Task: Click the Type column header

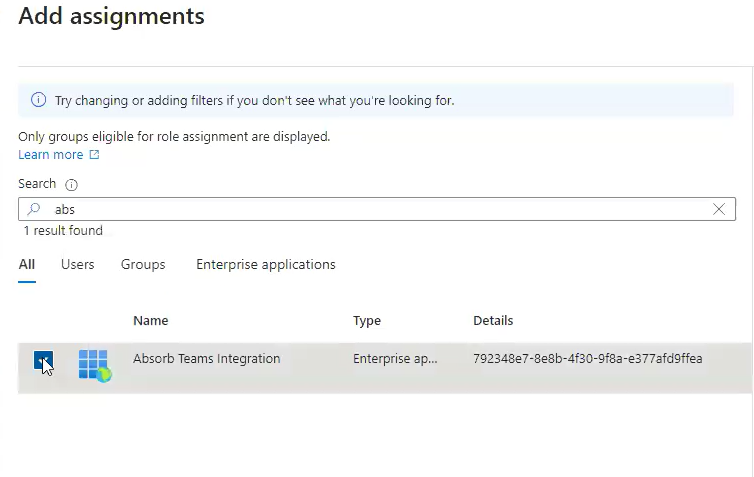Action: click(367, 321)
